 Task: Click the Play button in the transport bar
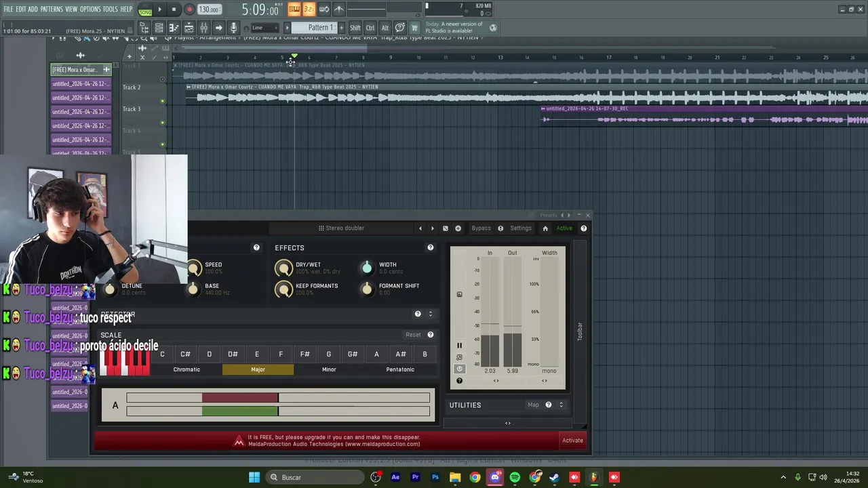coord(159,9)
